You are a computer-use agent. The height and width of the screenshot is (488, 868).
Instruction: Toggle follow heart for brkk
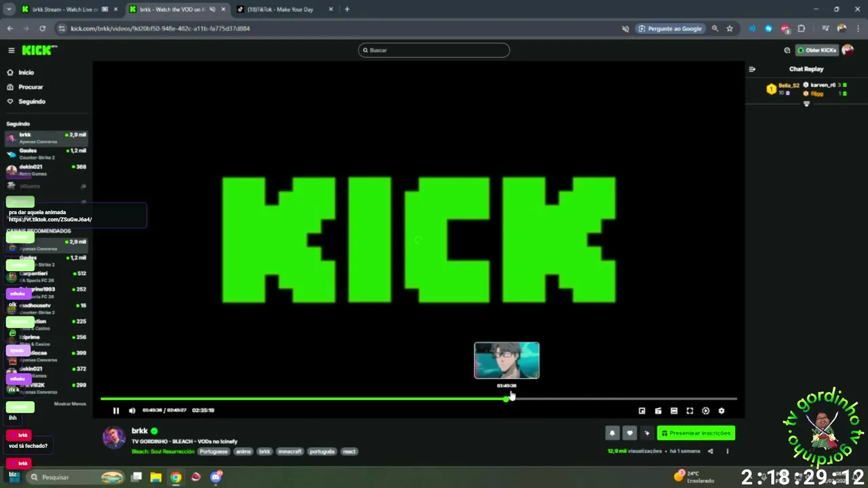coord(630,433)
